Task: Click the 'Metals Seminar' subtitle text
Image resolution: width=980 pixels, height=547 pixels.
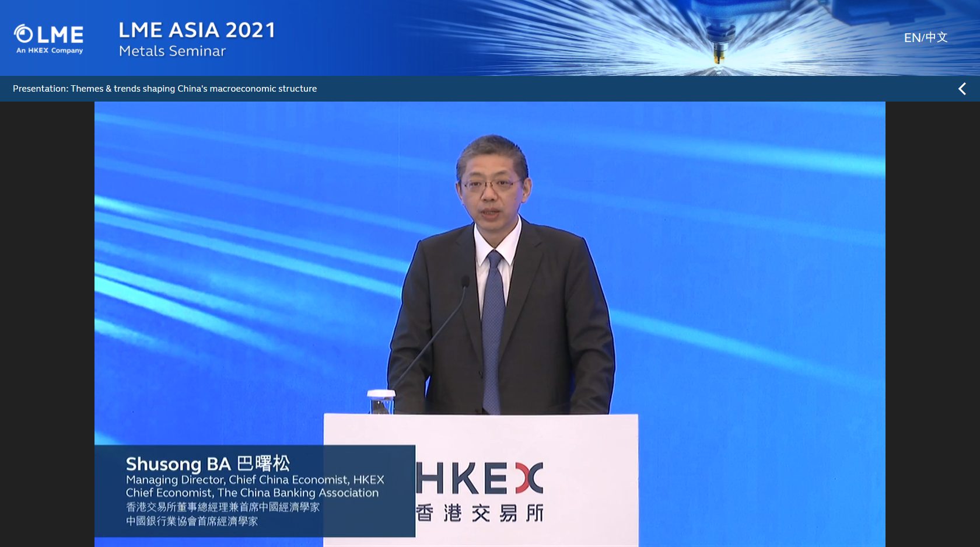Action: tap(172, 51)
